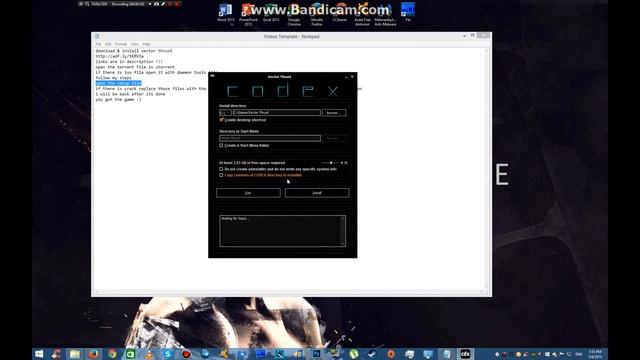Viewport: 640px width, 360px height.
Task: Click the Bandicam magnifier icon
Action: (87, 4)
